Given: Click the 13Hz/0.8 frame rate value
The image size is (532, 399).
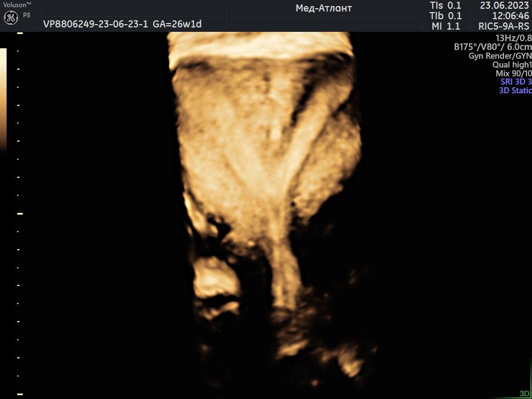Looking at the screenshot, I should (514, 38).
